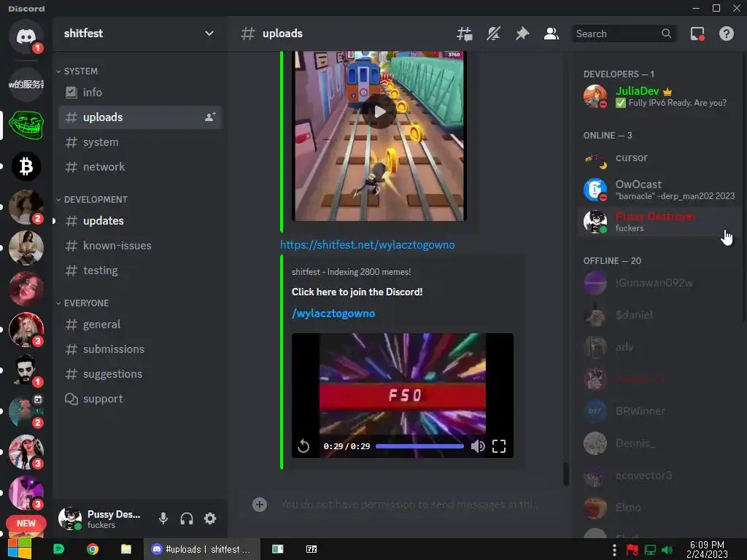Open the w的服务 server icon

coord(26,85)
